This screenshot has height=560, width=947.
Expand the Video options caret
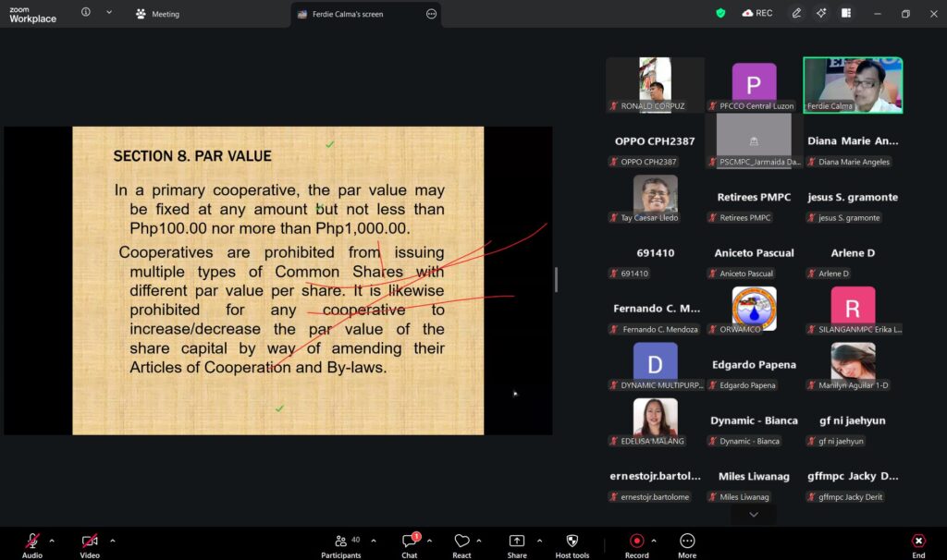click(113, 541)
